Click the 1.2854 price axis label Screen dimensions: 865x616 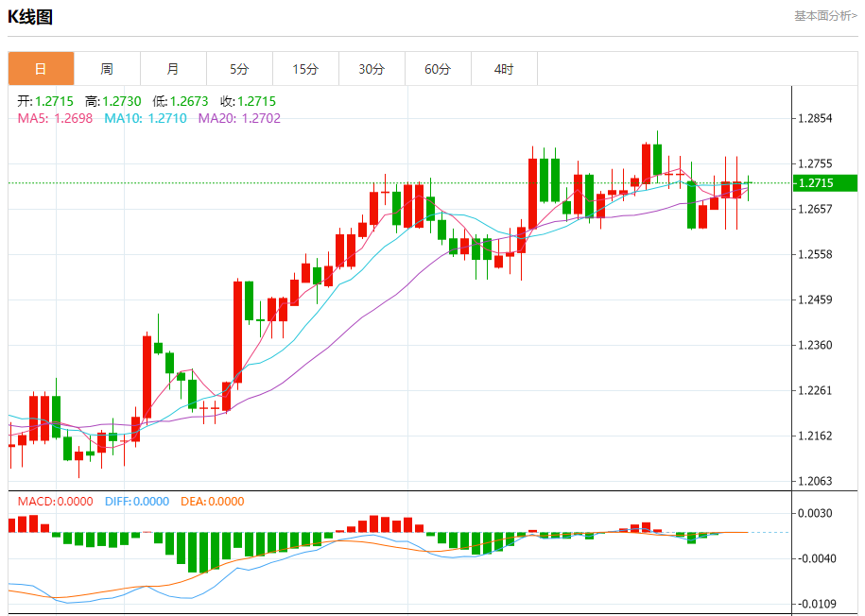[815, 118]
